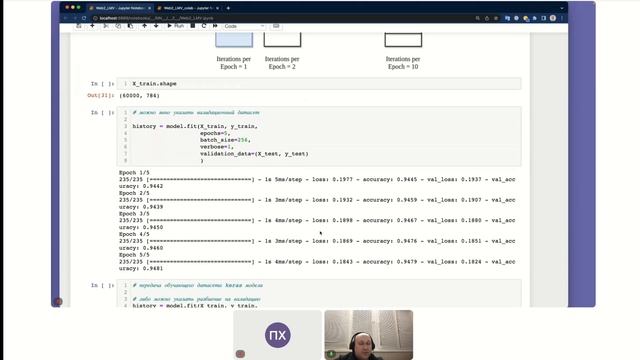Click the localhost address bar
640x360 pixels.
[282, 18]
